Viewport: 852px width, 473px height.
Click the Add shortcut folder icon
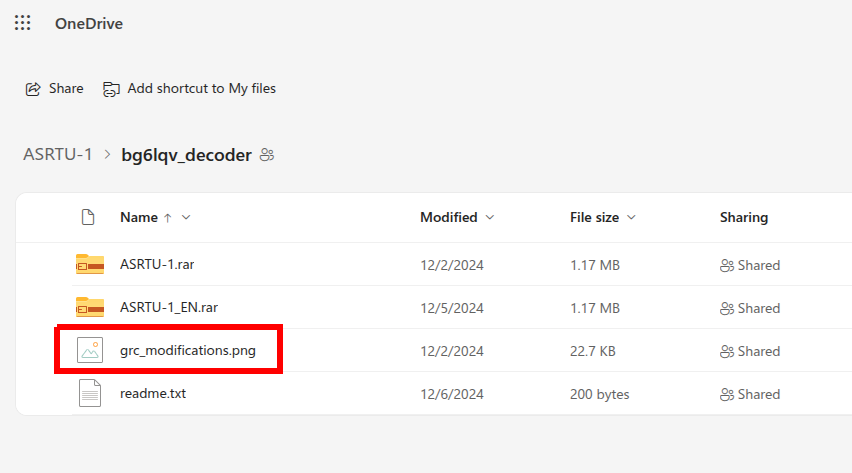coord(111,89)
